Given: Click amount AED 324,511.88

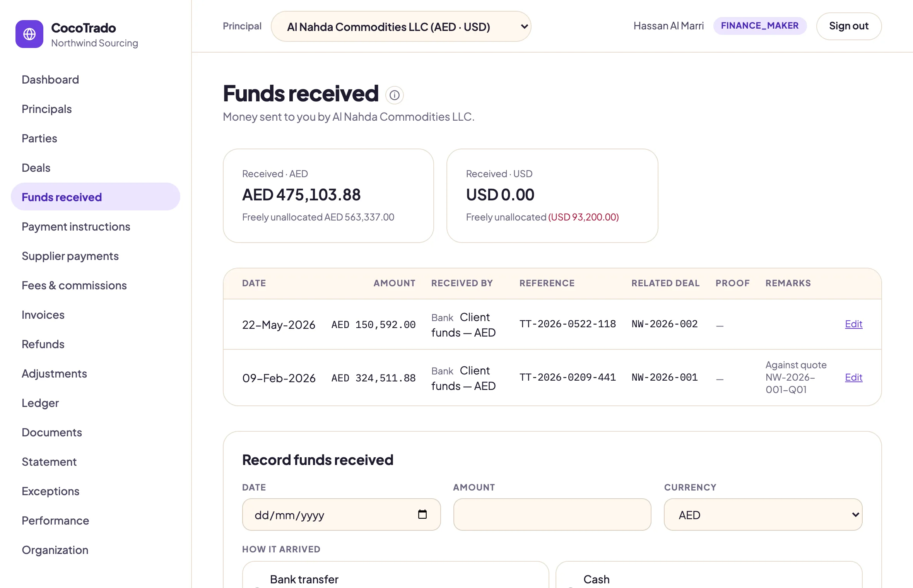Looking at the screenshot, I should point(373,378).
